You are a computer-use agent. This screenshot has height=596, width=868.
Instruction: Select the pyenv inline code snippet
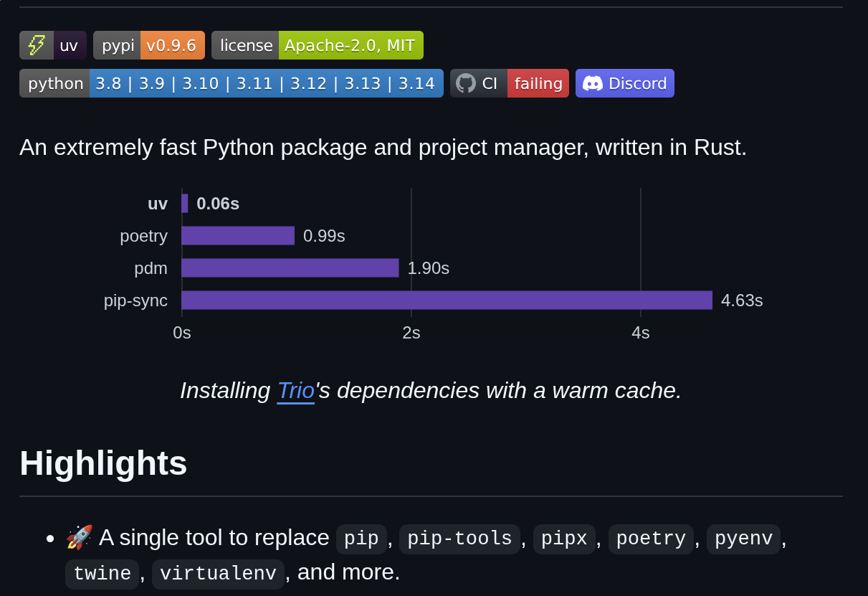(x=743, y=539)
